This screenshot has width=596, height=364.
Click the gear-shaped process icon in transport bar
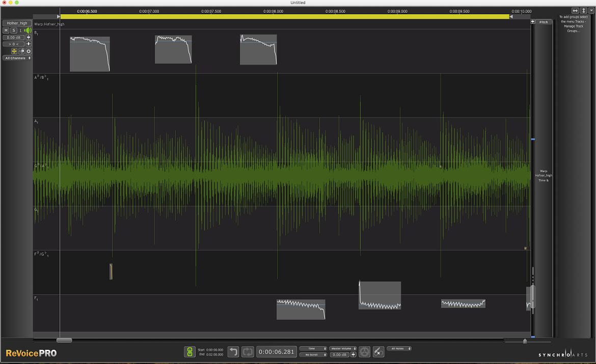pos(364,352)
